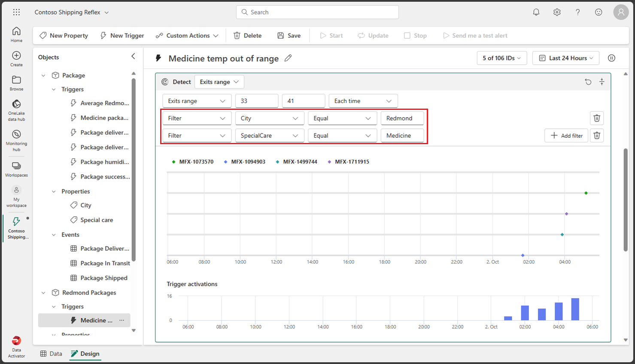Open notifications bell
The height and width of the screenshot is (364, 635).
coord(536,12)
